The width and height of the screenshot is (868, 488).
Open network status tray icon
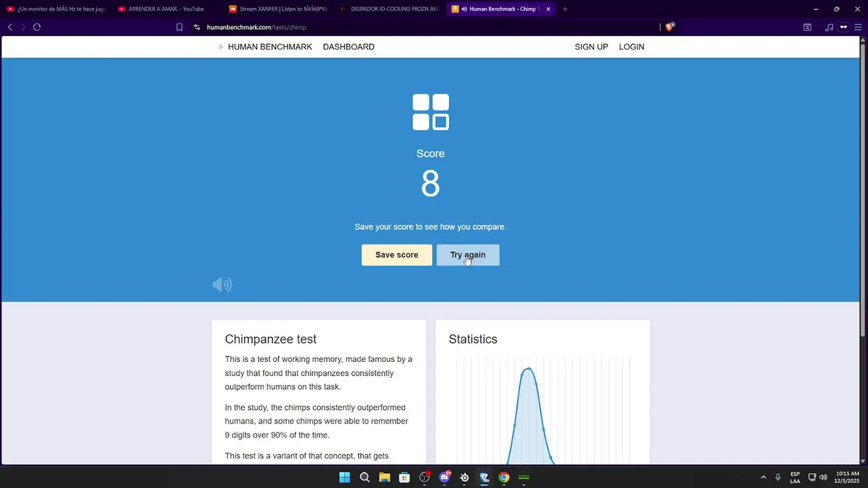[x=812, y=477]
